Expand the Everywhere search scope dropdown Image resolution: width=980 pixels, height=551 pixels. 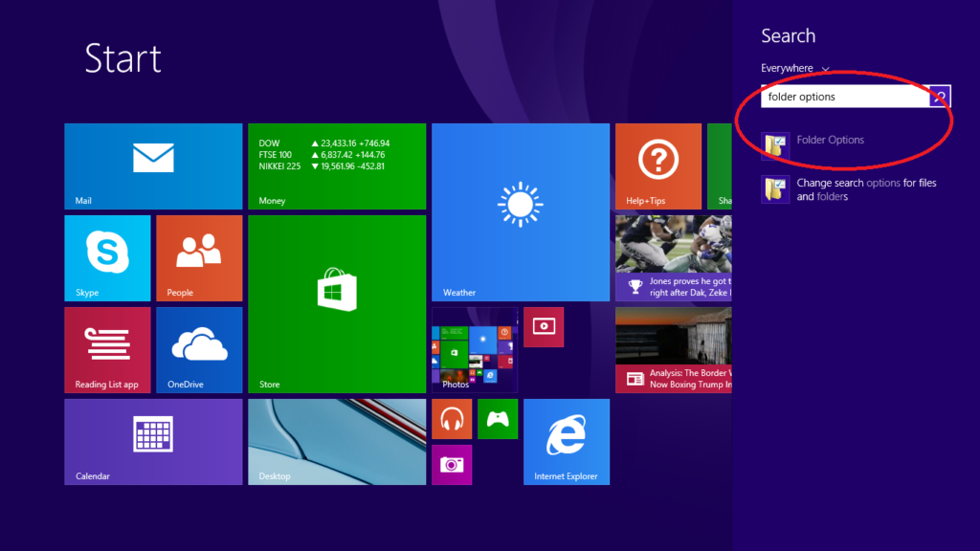[795, 68]
